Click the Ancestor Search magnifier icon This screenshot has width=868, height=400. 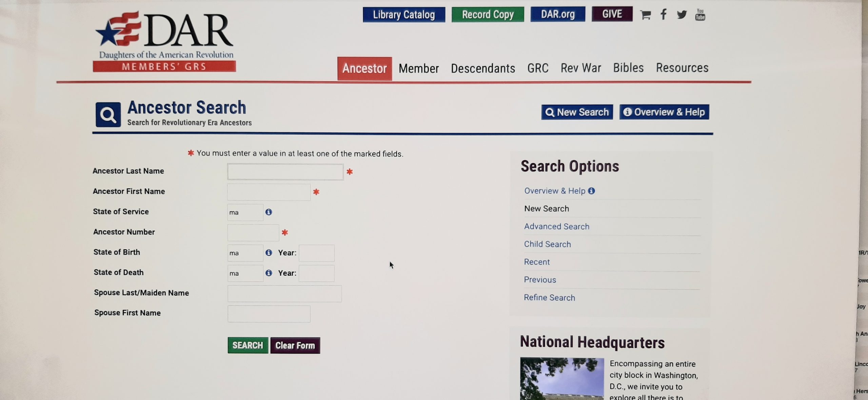click(108, 114)
